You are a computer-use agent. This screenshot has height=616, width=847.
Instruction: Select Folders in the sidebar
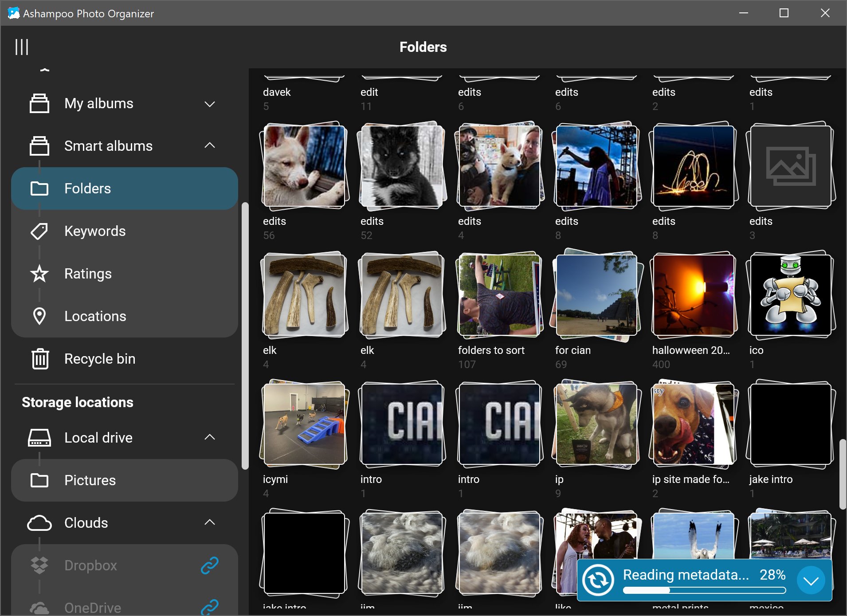point(125,188)
